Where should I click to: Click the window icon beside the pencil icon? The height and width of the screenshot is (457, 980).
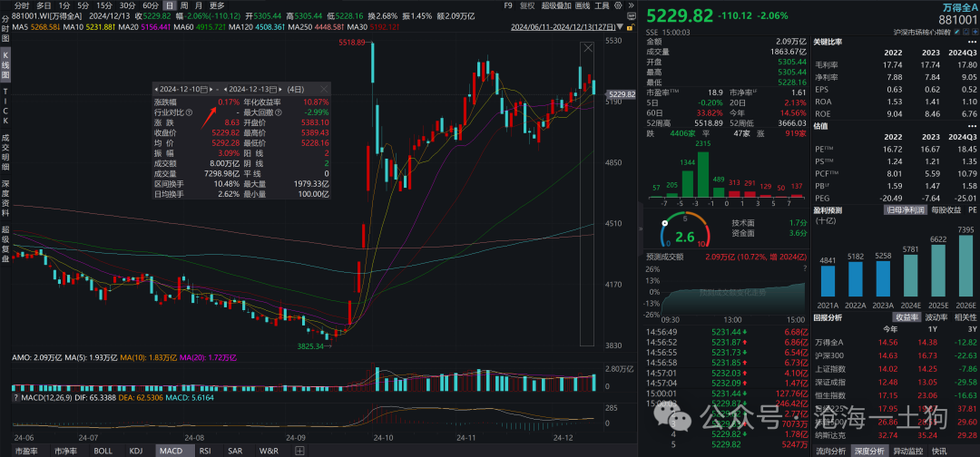pos(965,31)
